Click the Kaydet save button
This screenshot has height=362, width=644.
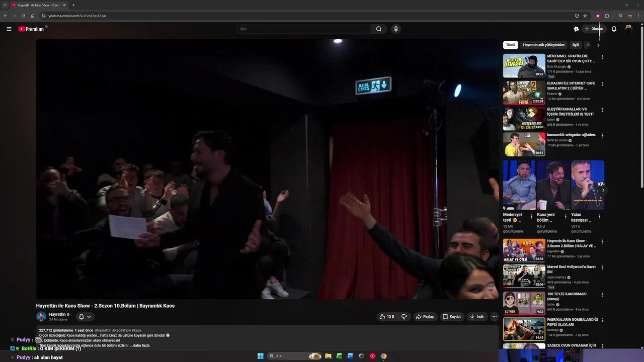click(452, 317)
